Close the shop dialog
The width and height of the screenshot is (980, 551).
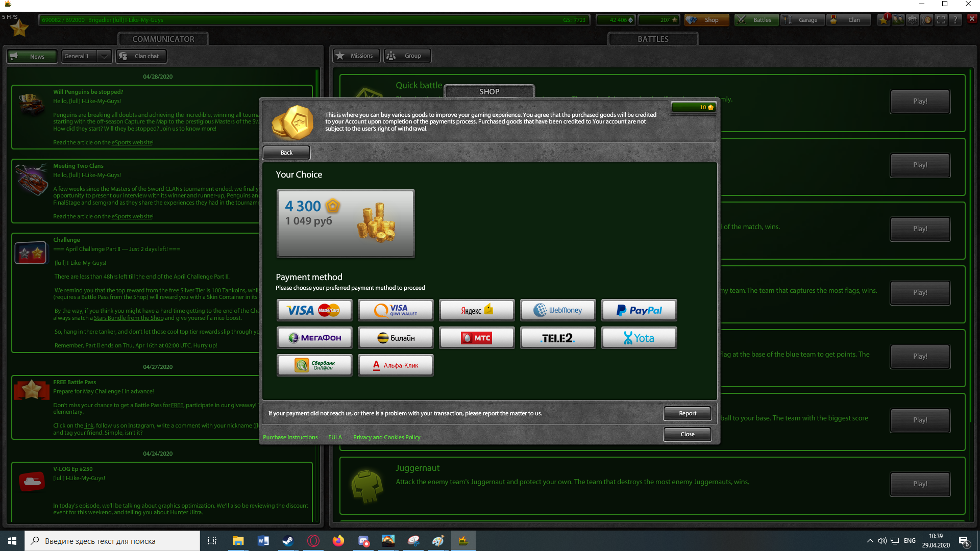(688, 434)
